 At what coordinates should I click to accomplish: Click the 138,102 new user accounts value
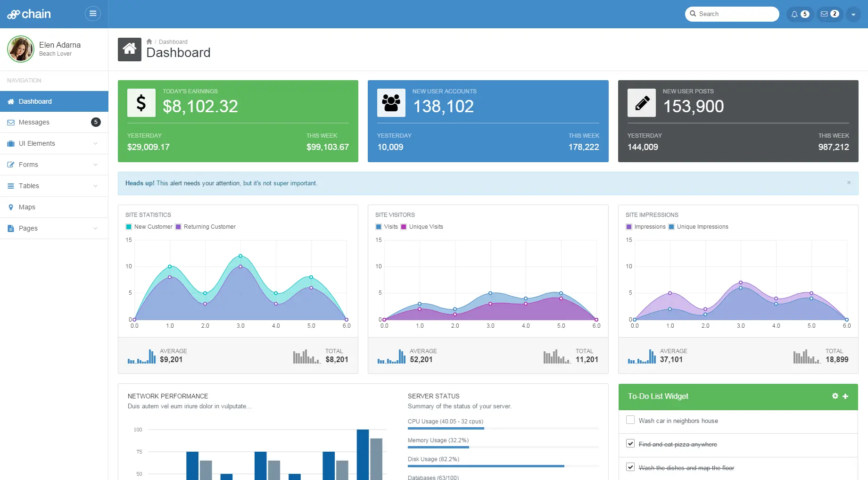pyautogui.click(x=443, y=107)
